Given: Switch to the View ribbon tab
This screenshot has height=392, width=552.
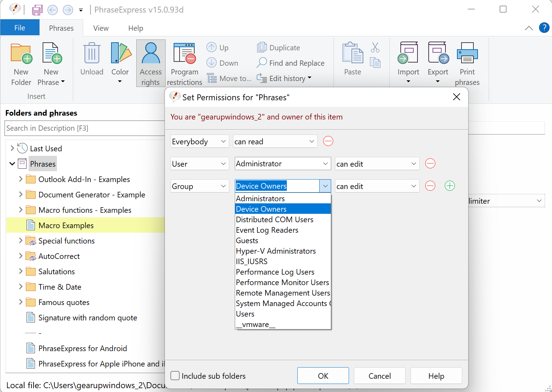Looking at the screenshot, I should point(101,28).
